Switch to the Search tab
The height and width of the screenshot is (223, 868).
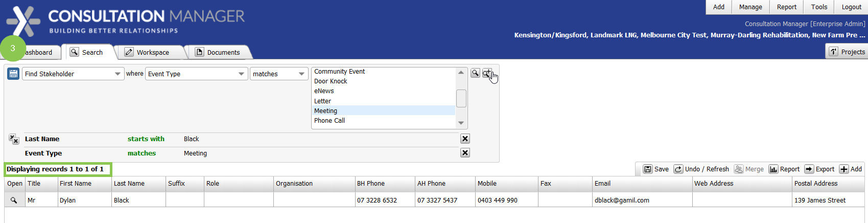86,52
